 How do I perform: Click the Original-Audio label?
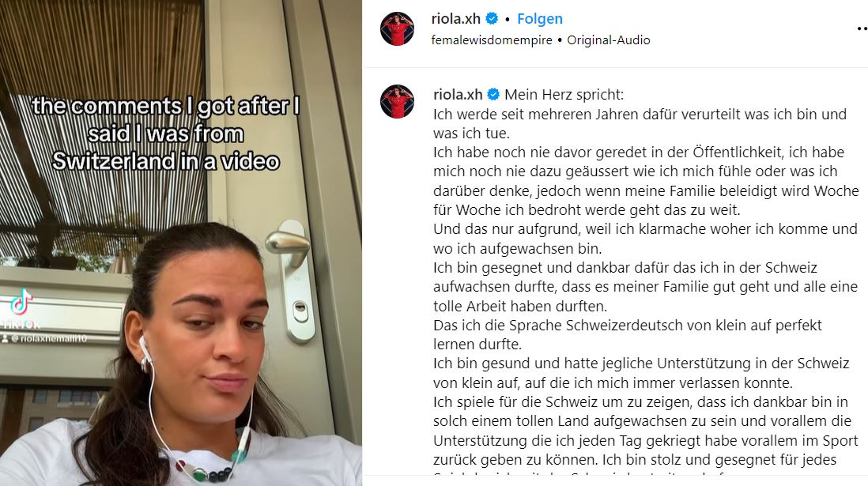click(x=609, y=40)
